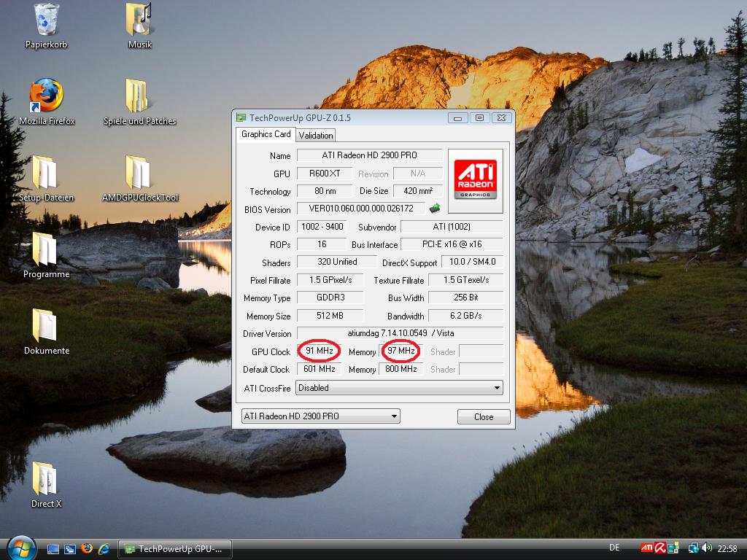The image size is (747, 560).
Task: Select the TechPowerUp GPU-Z taskbar button
Action: pyautogui.click(x=175, y=549)
